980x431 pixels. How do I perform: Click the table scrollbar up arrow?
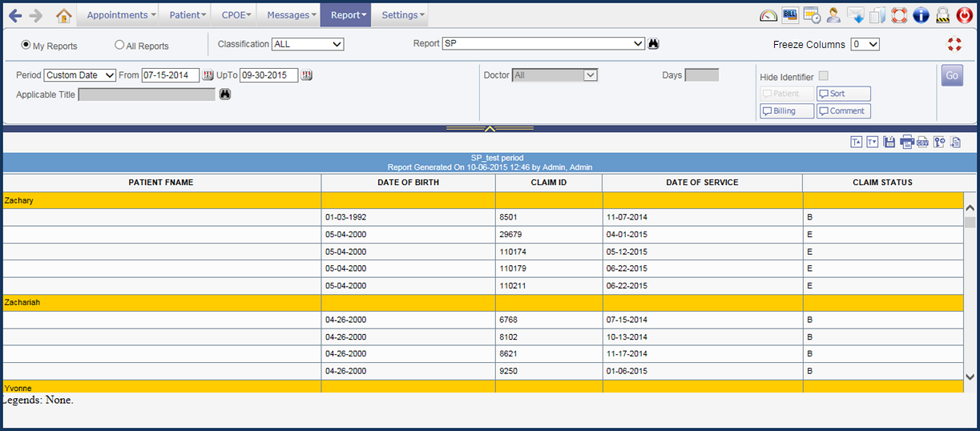coord(970,207)
